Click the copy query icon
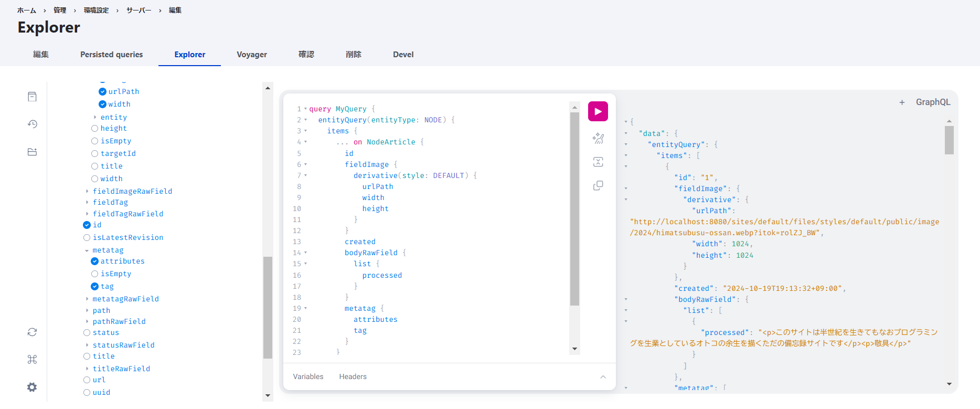This screenshot has width=980, height=409. [x=598, y=185]
